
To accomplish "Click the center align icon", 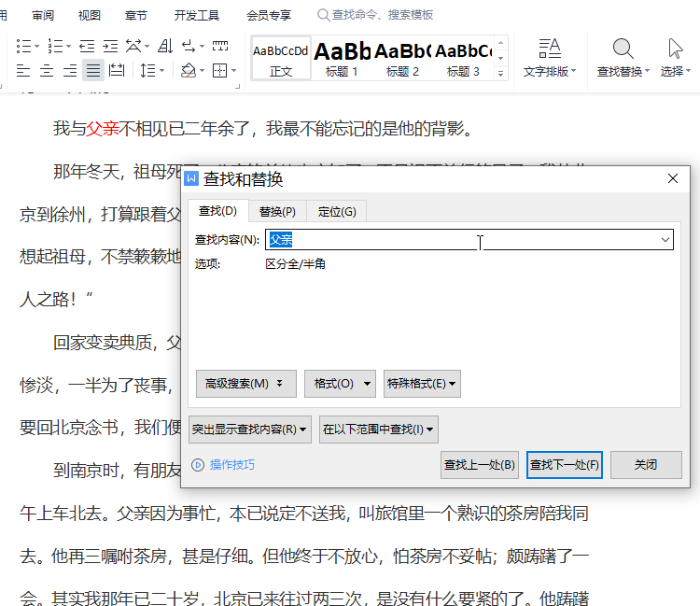I will 46,71.
